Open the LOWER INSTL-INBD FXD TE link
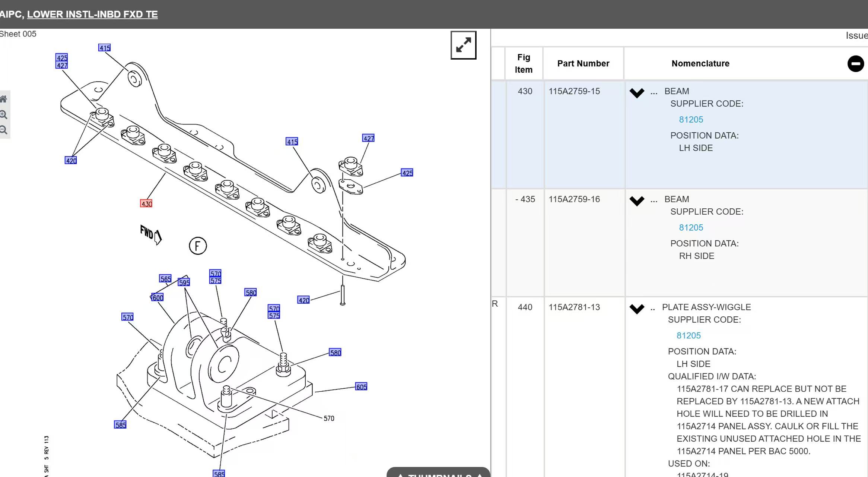Image resolution: width=868 pixels, height=477 pixels. tap(92, 15)
